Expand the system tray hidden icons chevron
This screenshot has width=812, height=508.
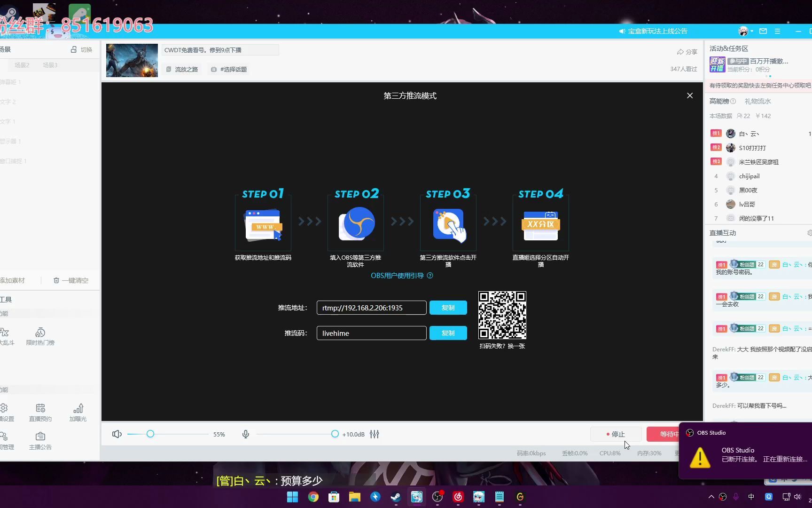point(711,497)
